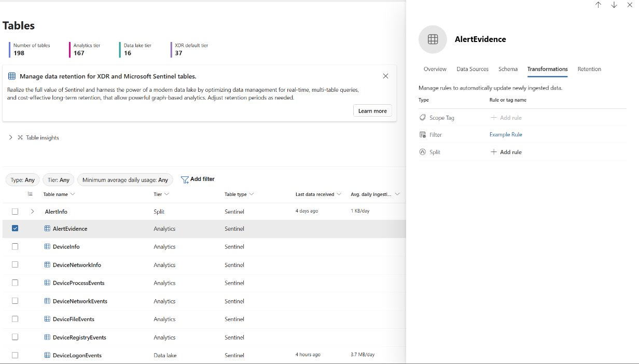639x364 pixels.
Task: Expand the AlertInfo split table row
Action: (33, 212)
